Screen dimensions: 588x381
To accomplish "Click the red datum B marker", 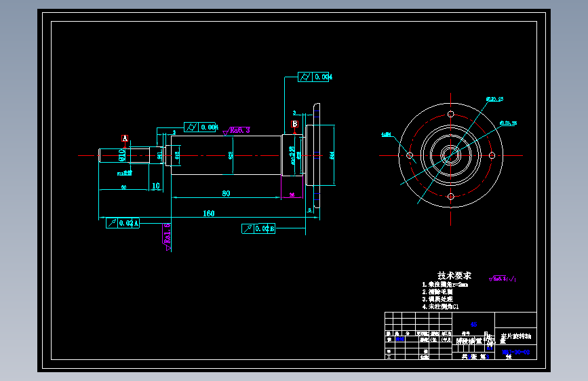I will (x=295, y=124).
